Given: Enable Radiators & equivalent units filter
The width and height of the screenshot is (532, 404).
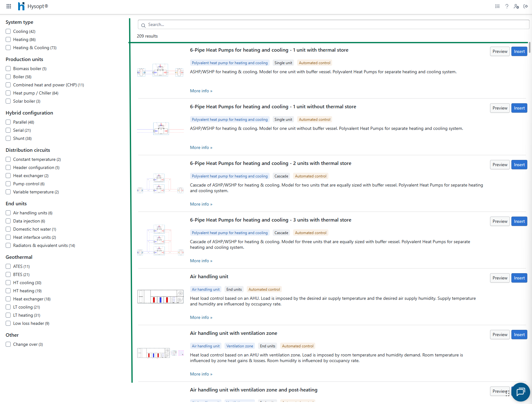Looking at the screenshot, I should [8, 245].
